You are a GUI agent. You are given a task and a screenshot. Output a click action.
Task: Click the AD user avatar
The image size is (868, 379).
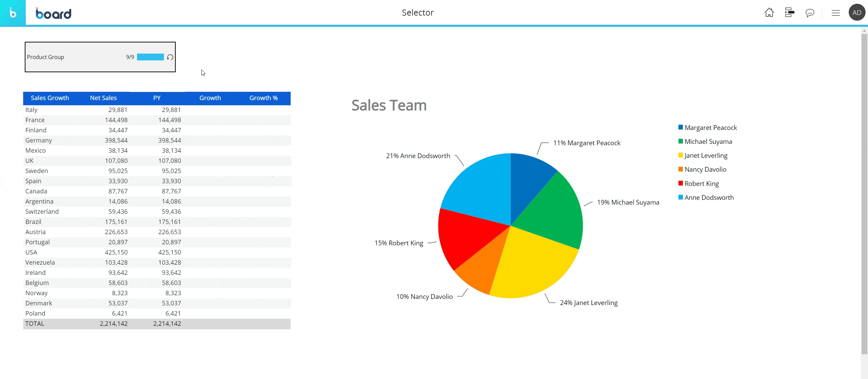point(856,13)
